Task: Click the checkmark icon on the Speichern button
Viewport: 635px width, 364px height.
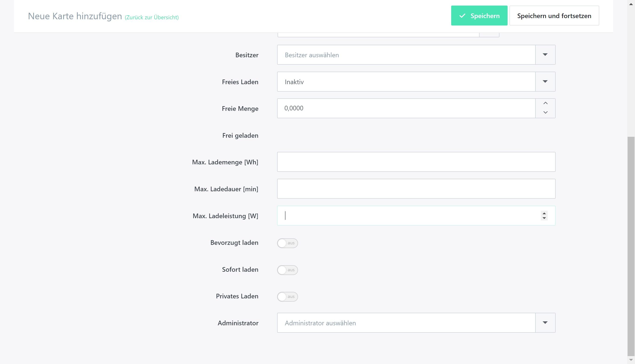Action: point(462,16)
